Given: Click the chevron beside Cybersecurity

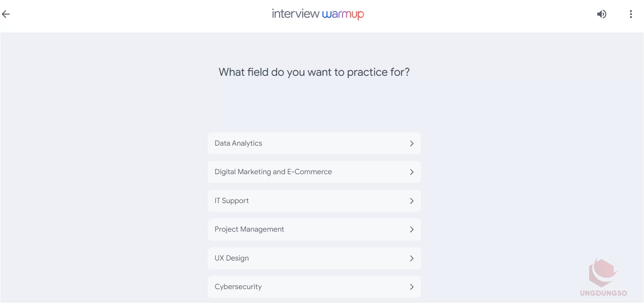Looking at the screenshot, I should click(x=411, y=287).
